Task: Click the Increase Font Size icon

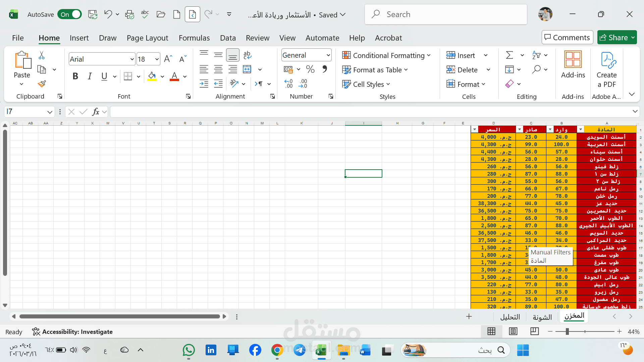Action: 168,59
